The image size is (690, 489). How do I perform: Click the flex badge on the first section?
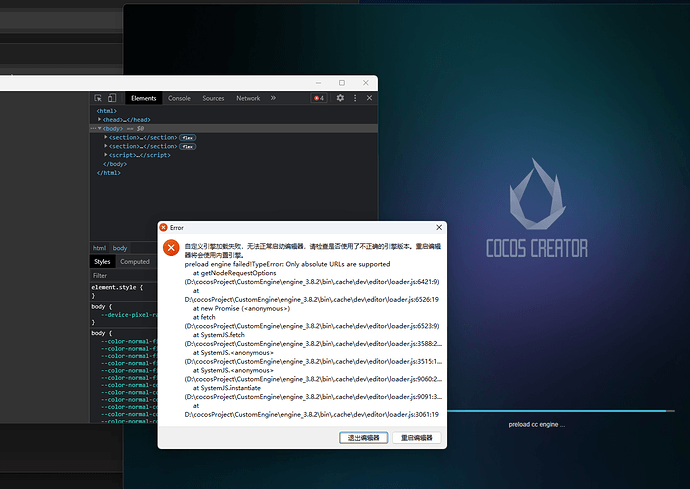tap(188, 138)
